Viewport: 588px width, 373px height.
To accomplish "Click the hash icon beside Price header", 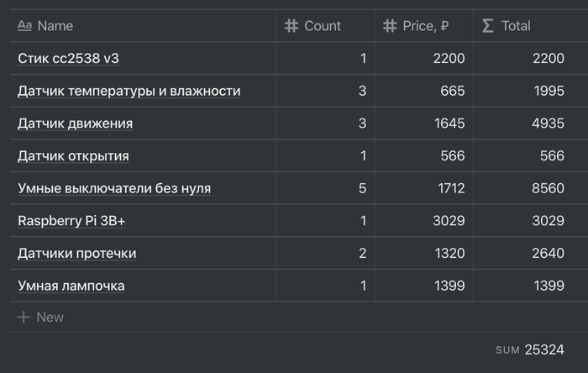I will [x=390, y=26].
